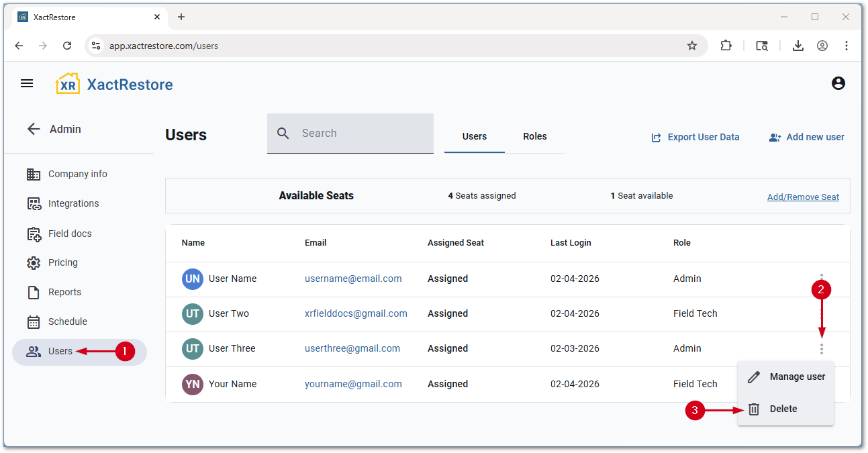Open Schedule from the sidebar
Viewport: 868px width, 453px height.
(x=67, y=321)
